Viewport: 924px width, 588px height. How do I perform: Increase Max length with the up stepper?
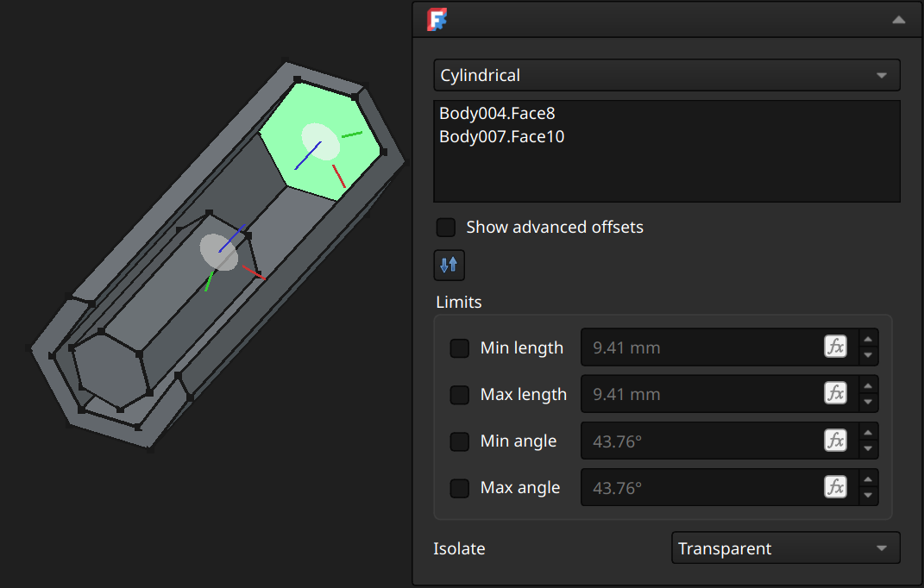point(868,386)
